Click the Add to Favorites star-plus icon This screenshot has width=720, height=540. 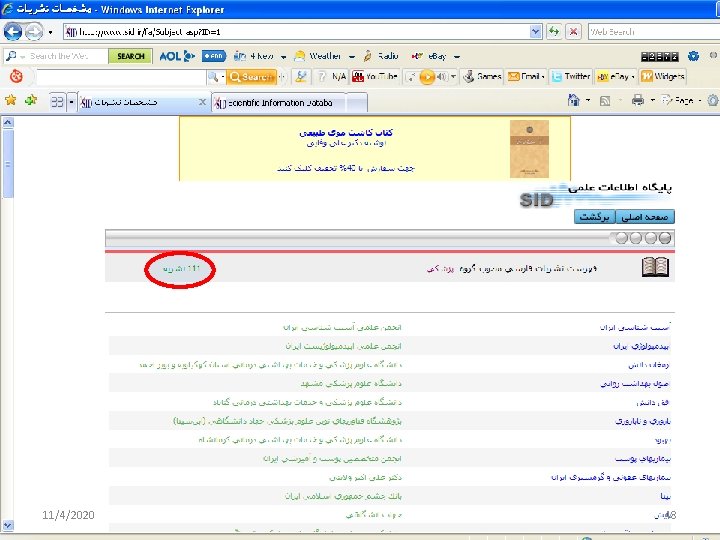31,100
